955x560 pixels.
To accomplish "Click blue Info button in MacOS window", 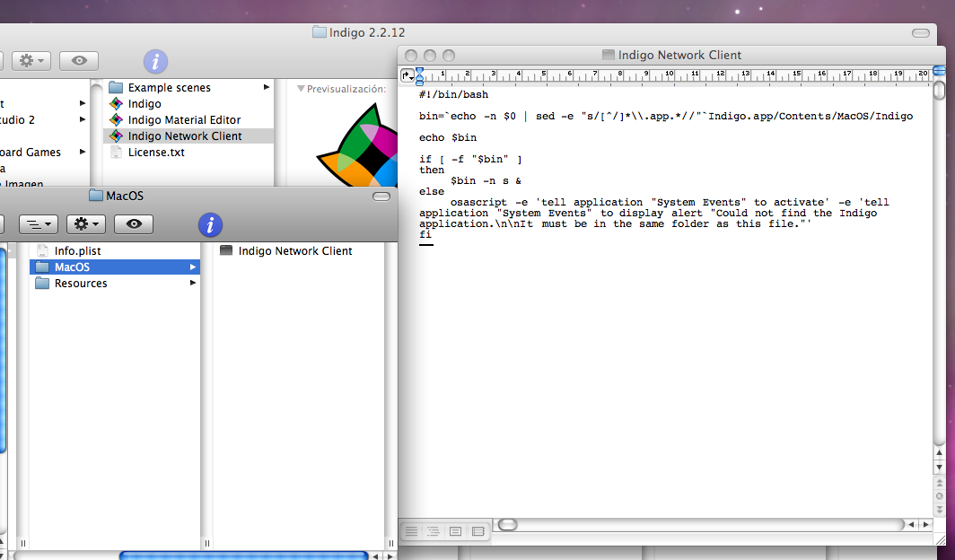I will click(210, 224).
